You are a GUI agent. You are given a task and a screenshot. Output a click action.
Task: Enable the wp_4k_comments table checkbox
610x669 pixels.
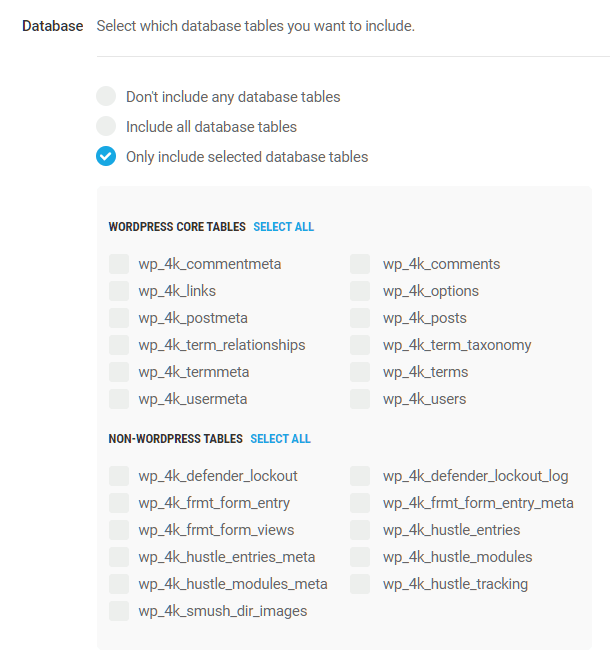[x=361, y=264]
